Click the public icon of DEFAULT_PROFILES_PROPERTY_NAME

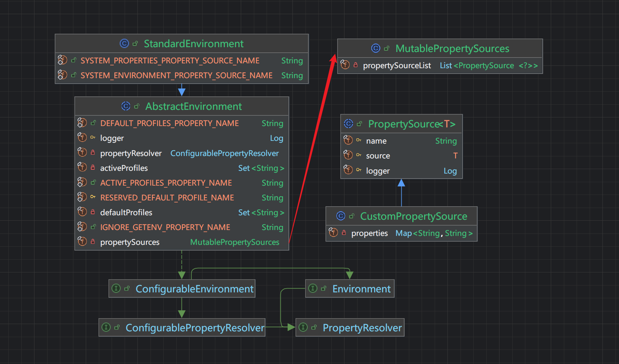tap(93, 123)
